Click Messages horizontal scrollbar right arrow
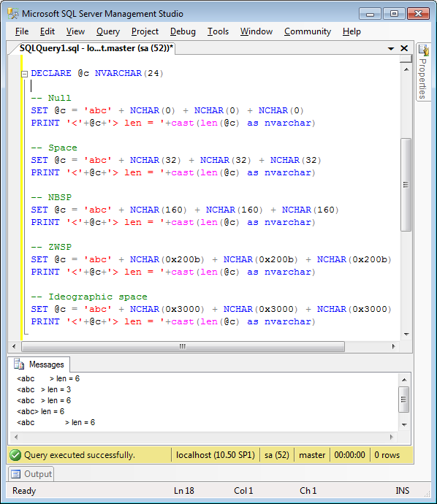 (392, 437)
